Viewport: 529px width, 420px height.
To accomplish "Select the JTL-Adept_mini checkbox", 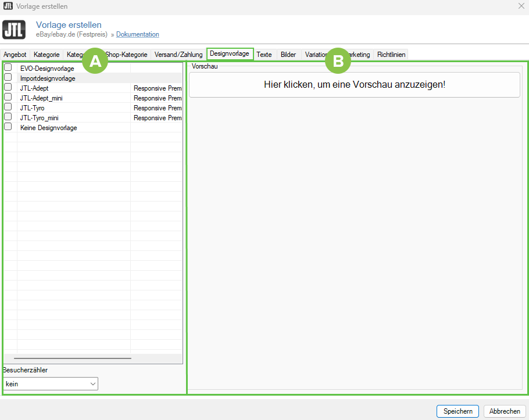I will pyautogui.click(x=8, y=98).
